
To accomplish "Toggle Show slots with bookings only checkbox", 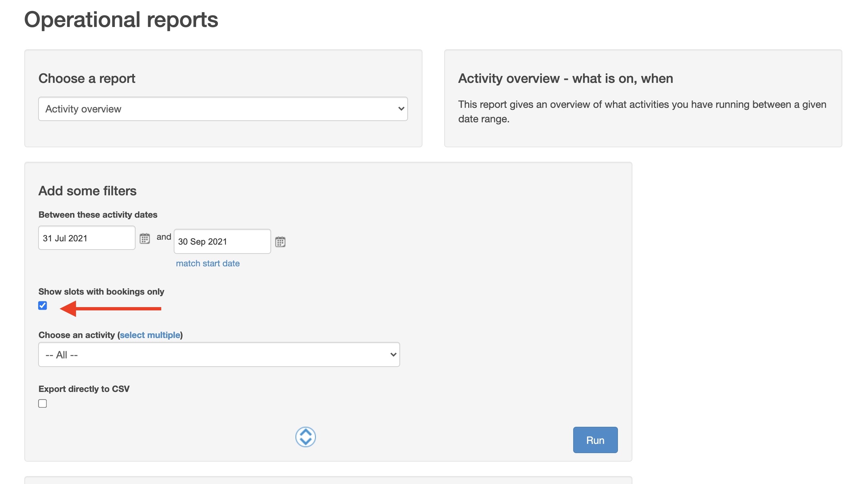I will [x=42, y=305].
